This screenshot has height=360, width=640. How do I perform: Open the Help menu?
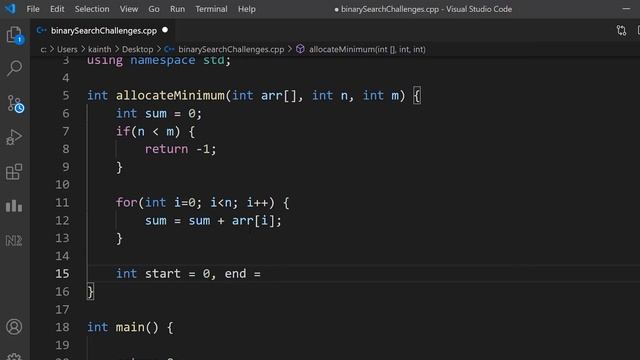pos(247,9)
